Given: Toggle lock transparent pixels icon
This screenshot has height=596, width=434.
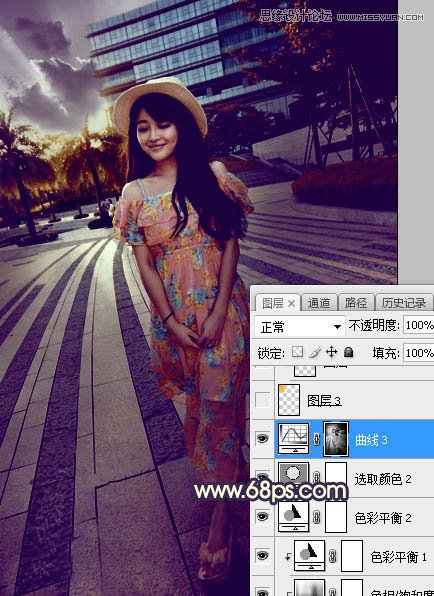Looking at the screenshot, I should click(x=297, y=352).
